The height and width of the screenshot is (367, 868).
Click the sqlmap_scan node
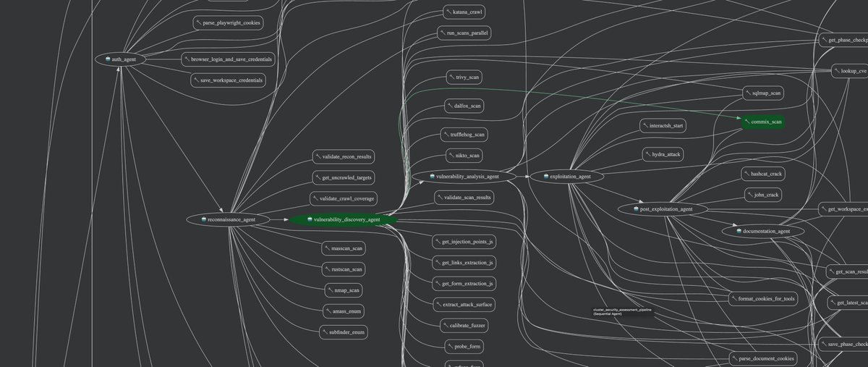762,93
